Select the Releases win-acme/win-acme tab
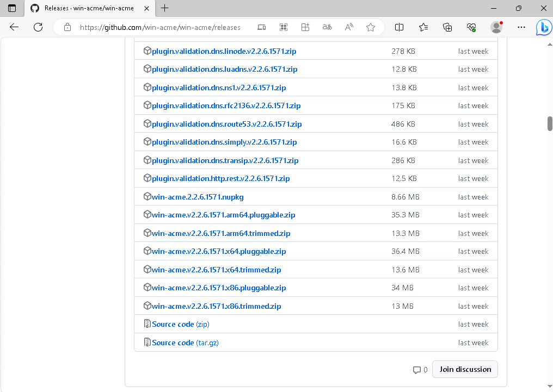553x392 pixels. point(89,8)
